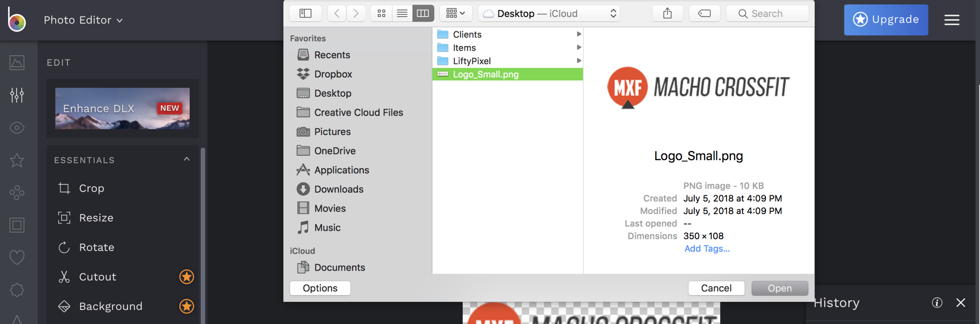980x324 pixels.
Task: Click the History info icon
Action: 937,303
